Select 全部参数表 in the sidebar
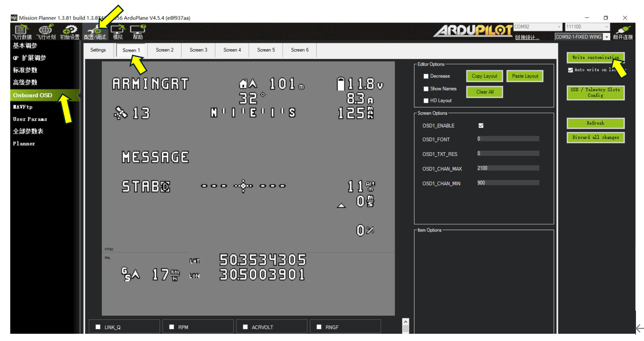644x341 pixels. (x=28, y=131)
